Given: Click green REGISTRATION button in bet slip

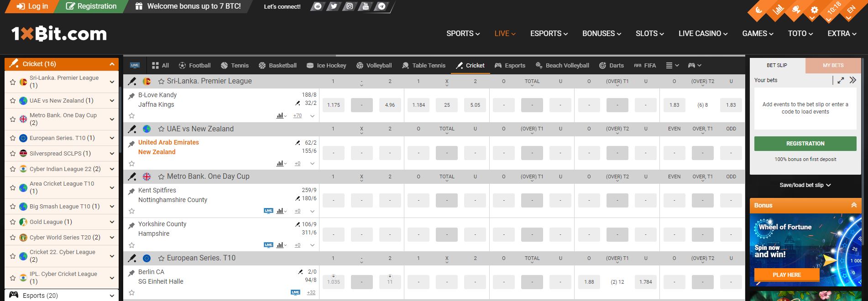Looking at the screenshot, I should pyautogui.click(x=805, y=143).
